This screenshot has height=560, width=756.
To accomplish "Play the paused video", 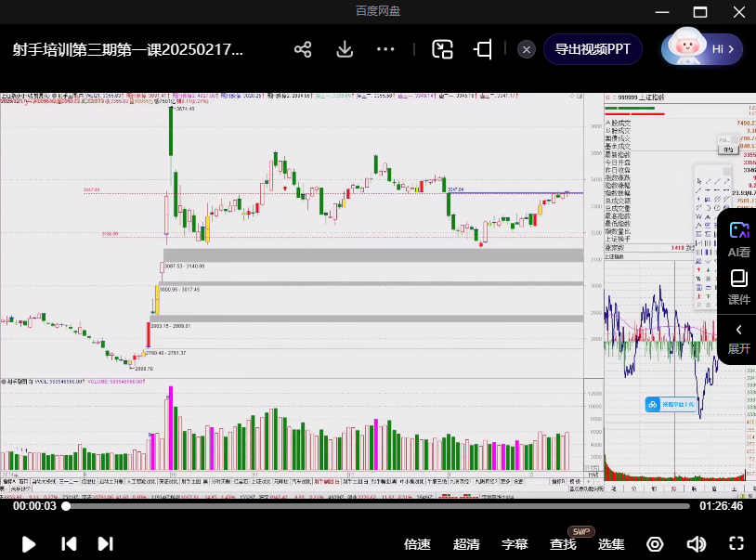I will coord(29,544).
